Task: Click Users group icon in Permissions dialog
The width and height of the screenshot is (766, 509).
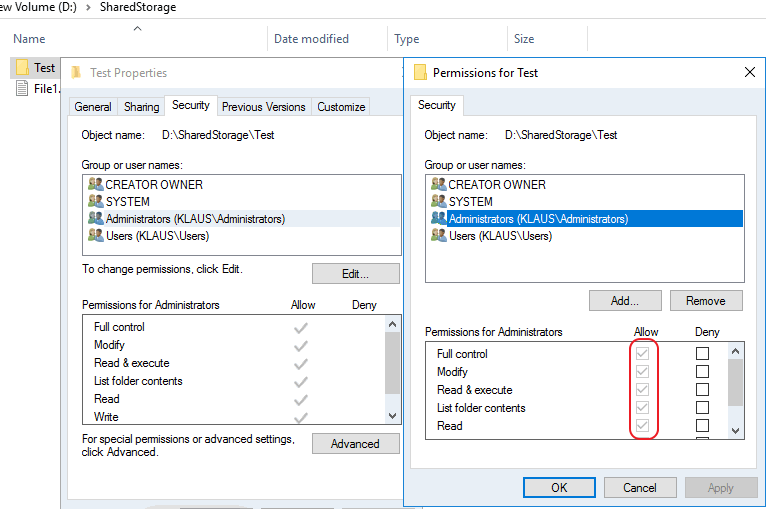Action: pyautogui.click(x=438, y=236)
